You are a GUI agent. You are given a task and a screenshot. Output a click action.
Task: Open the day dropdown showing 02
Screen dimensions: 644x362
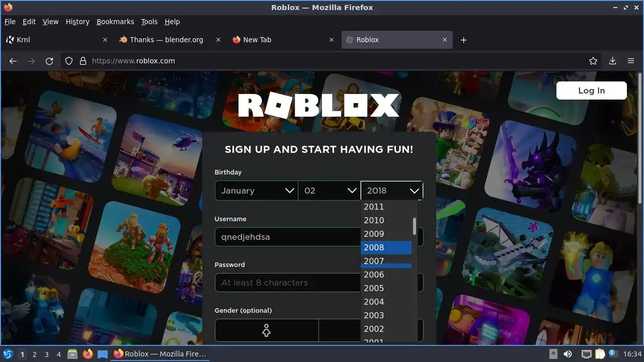coord(329,191)
